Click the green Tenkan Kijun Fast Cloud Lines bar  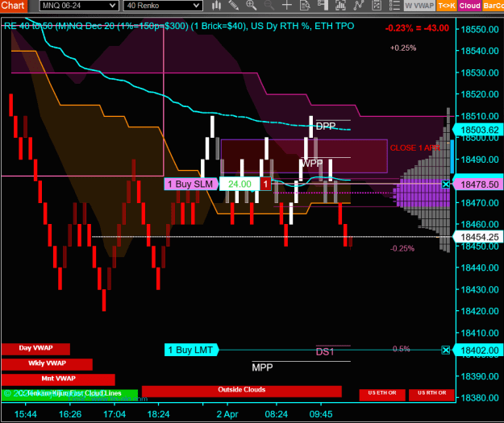(x=69, y=395)
